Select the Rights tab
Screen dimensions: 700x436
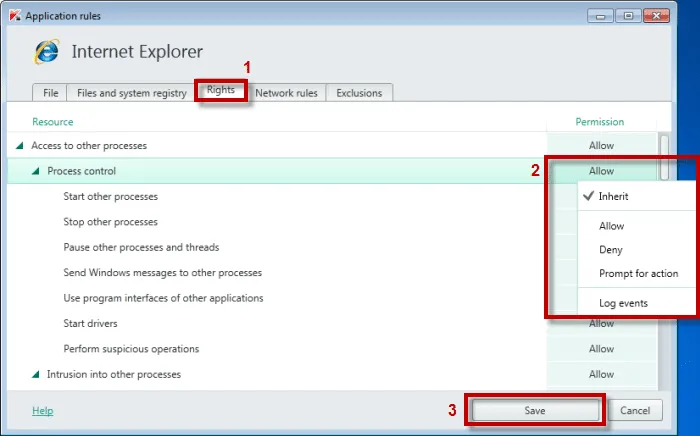click(x=221, y=90)
